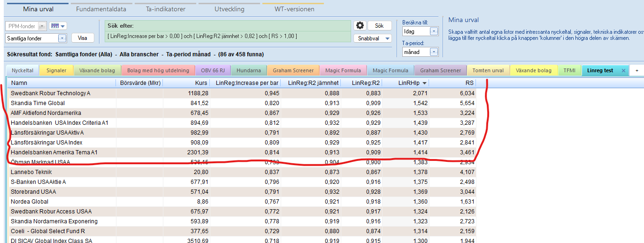
Task: Select Handelsbanken Amerika Tema A1 fund
Action: tap(242, 152)
